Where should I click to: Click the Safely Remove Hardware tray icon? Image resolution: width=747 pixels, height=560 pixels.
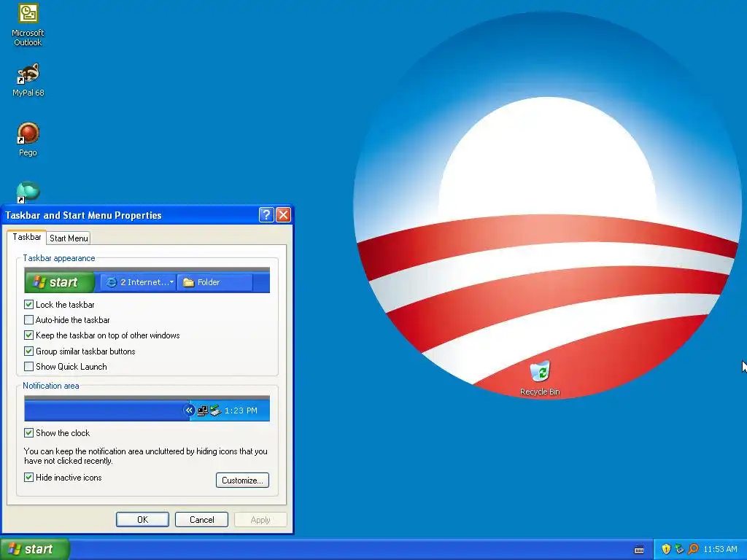tap(679, 549)
